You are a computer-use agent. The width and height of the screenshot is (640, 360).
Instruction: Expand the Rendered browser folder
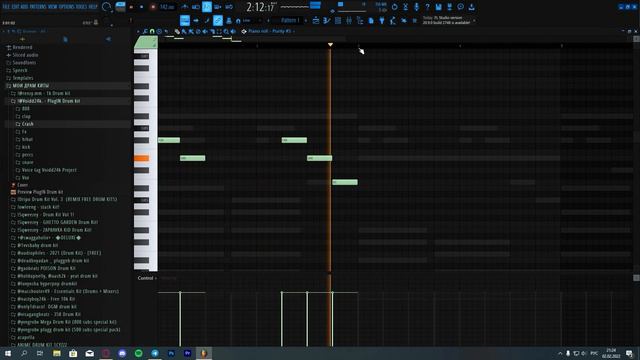pyautogui.click(x=19, y=47)
